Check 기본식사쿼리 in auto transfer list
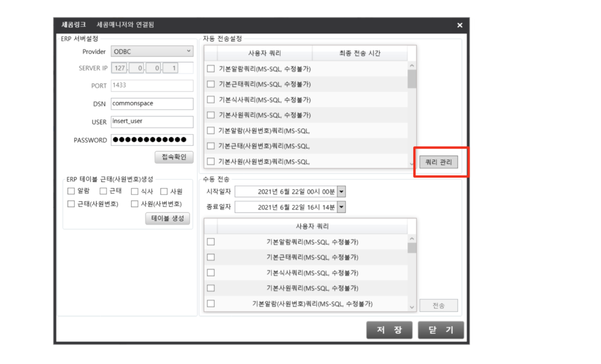Viewport: 601px width, 364px height. coord(211,100)
